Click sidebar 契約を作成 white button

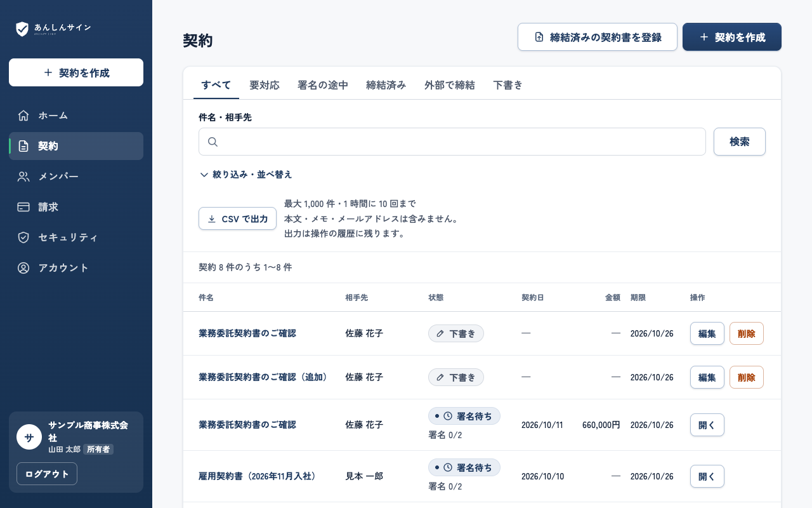[76, 72]
